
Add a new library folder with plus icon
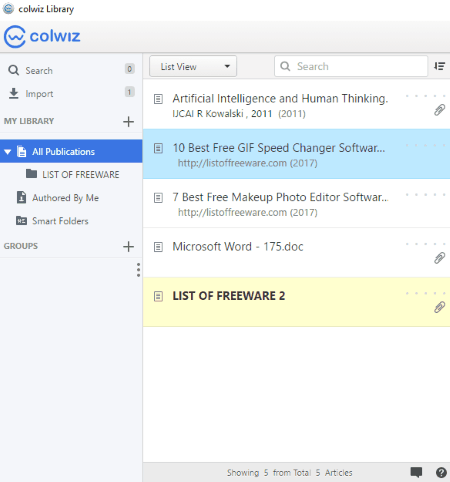(128, 121)
